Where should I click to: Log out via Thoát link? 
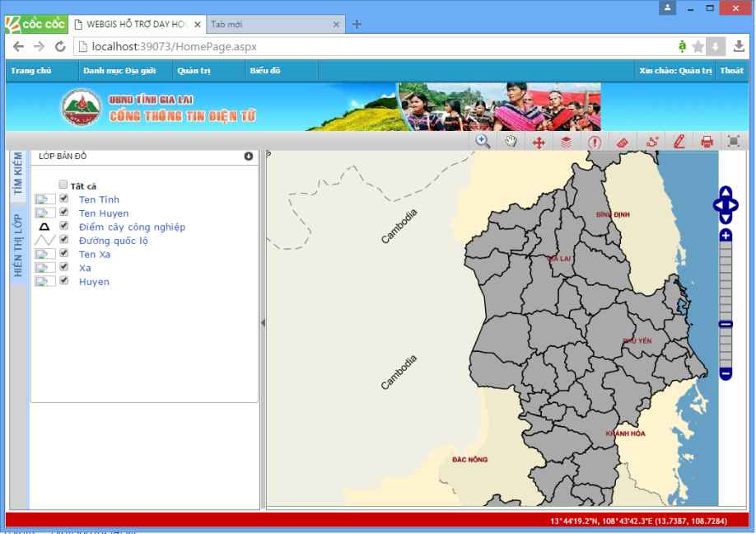click(x=731, y=71)
